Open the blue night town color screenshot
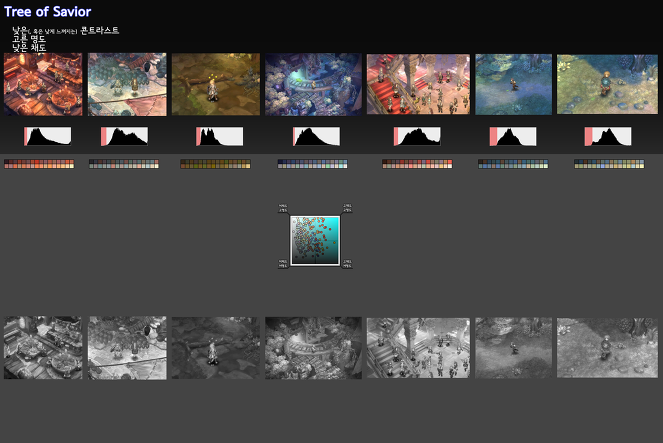 (313, 84)
